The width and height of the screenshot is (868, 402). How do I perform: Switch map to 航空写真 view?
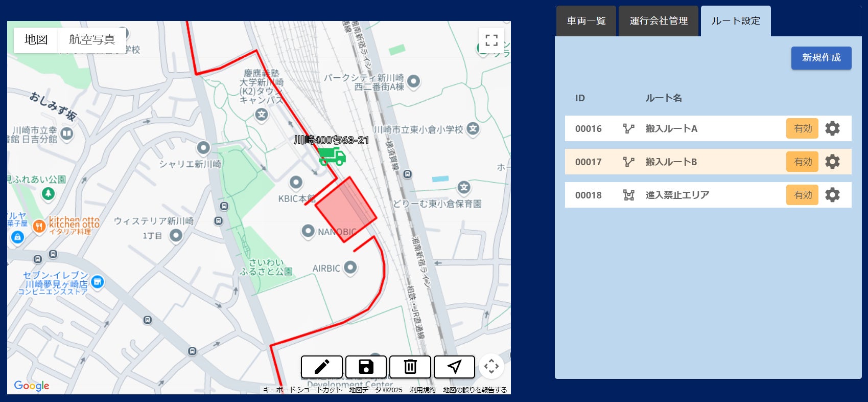point(92,39)
